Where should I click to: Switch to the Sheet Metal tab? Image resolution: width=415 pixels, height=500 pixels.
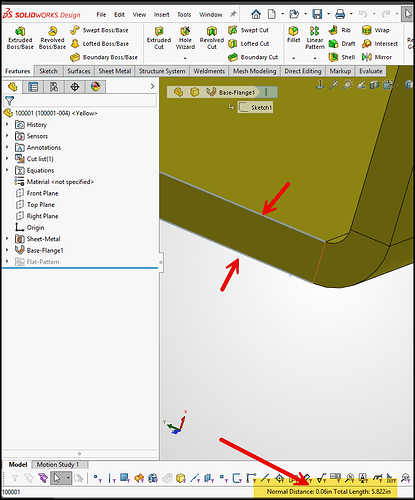(x=115, y=71)
